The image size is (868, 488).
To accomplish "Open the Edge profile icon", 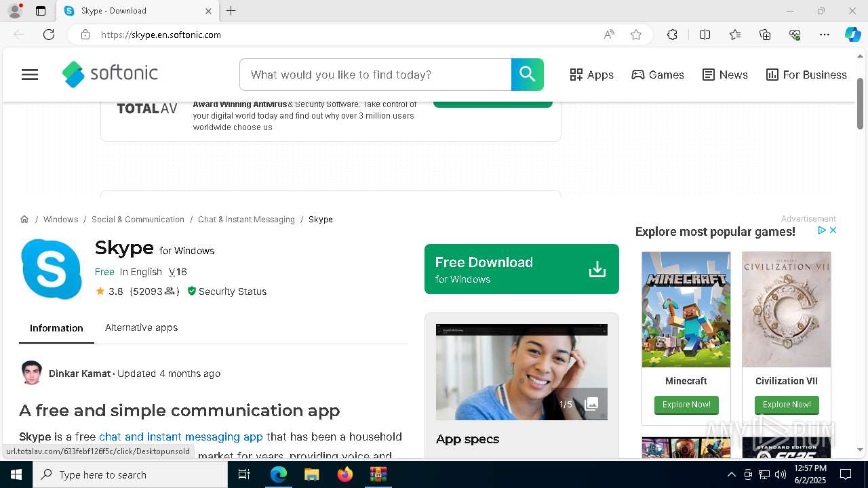I will tap(15, 11).
